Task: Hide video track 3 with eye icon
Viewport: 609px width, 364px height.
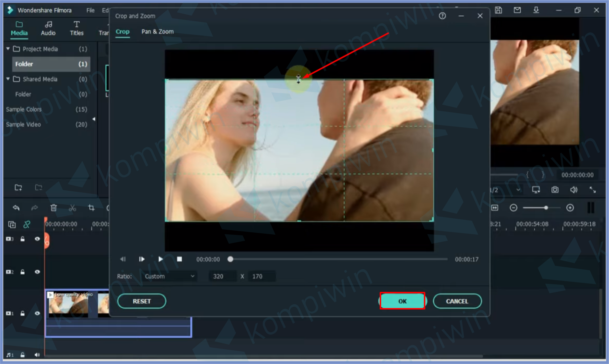Action: [x=37, y=239]
